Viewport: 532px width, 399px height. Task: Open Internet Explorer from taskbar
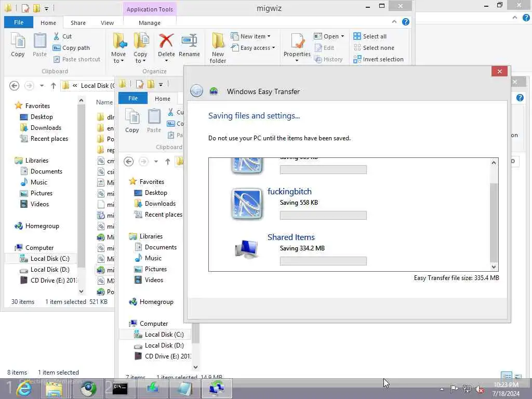click(x=23, y=389)
